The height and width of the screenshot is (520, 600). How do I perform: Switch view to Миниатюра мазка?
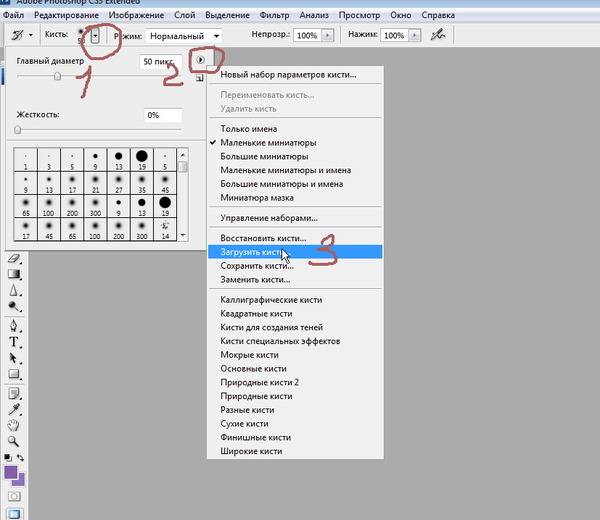click(295, 197)
